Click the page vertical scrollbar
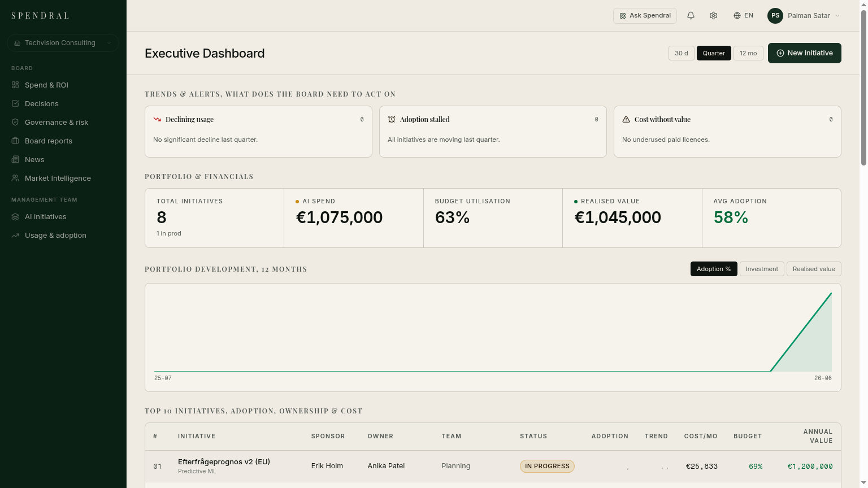The width and height of the screenshot is (868, 488). (x=863, y=85)
